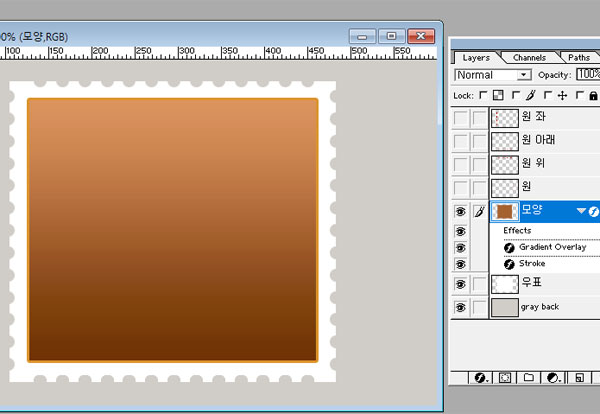Select the 원 좌 layer
The height and width of the screenshot is (414, 600).
(x=534, y=116)
